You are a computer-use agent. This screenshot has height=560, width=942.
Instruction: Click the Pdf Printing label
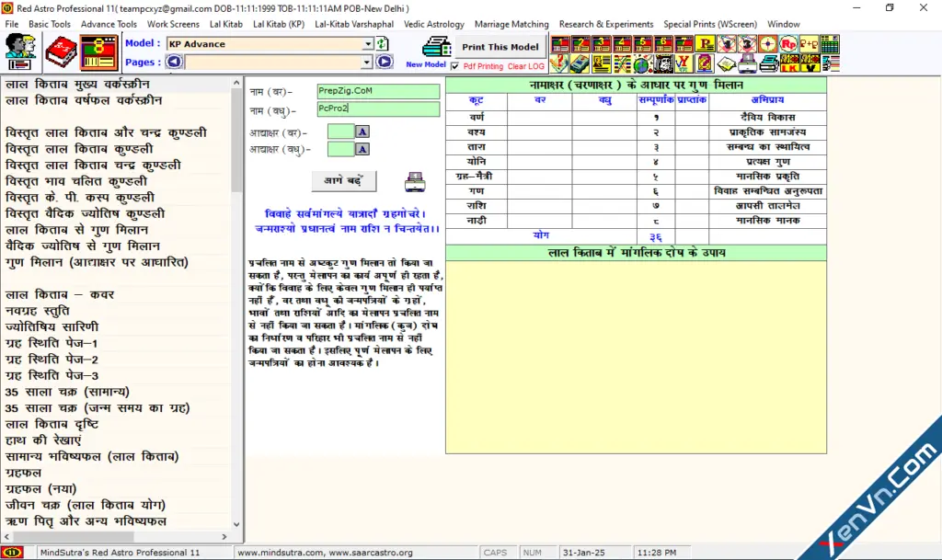pyautogui.click(x=483, y=66)
